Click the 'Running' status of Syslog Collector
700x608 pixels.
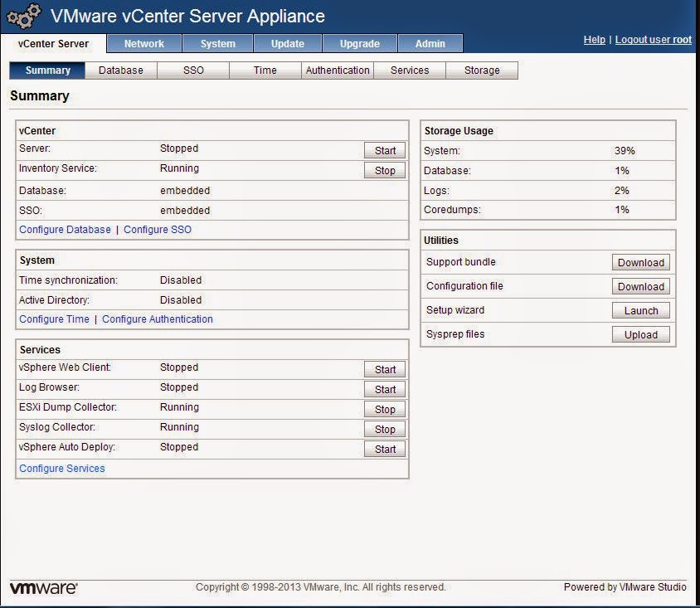click(x=179, y=427)
